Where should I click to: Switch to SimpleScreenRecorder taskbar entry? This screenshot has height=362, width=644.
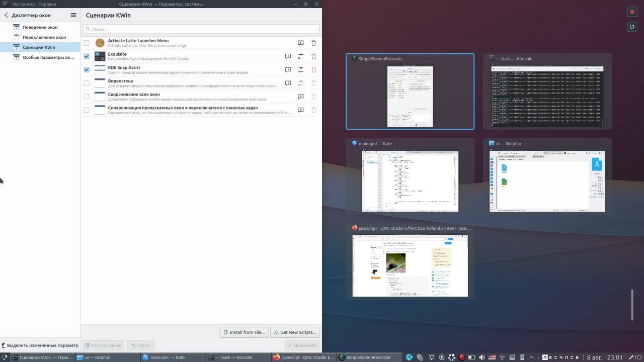368,357
